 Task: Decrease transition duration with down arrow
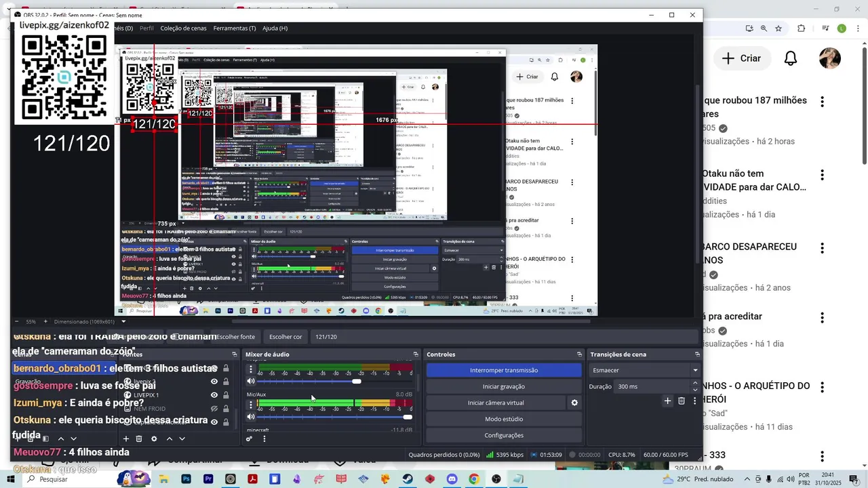pos(695,390)
